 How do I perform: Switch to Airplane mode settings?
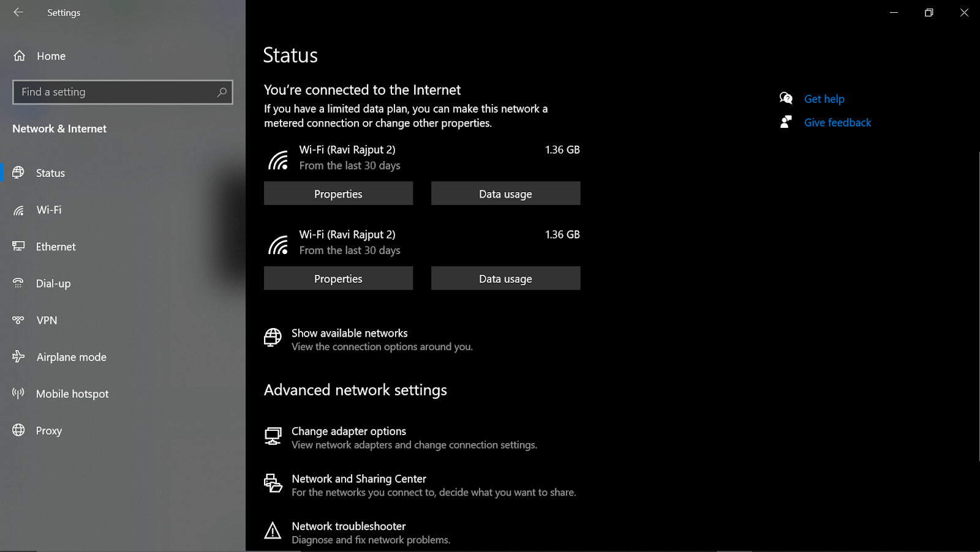pos(71,357)
